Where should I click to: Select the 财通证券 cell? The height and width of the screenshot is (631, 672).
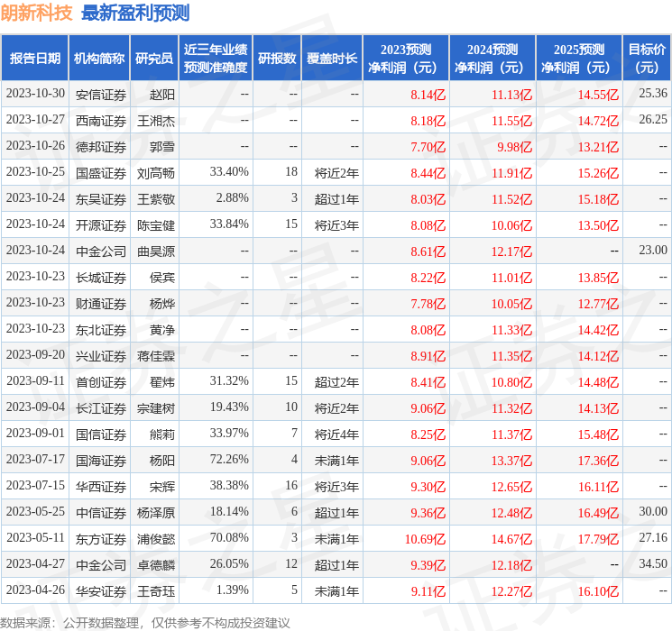[101, 304]
